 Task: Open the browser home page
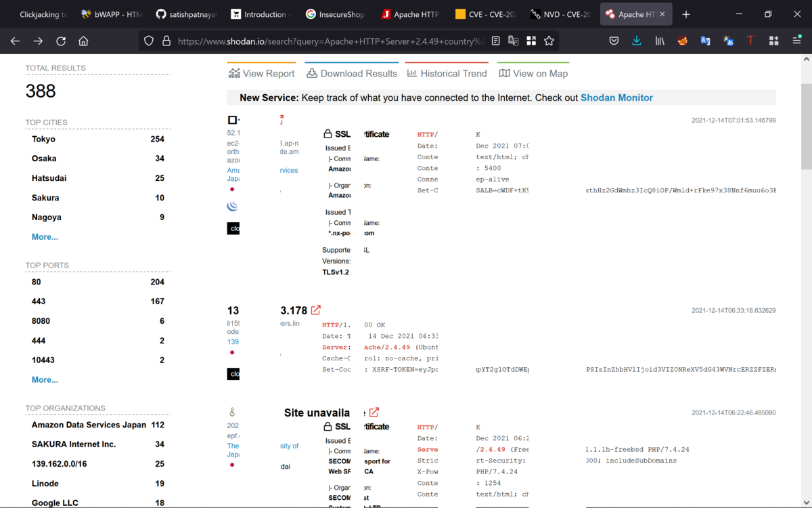tap(83, 41)
